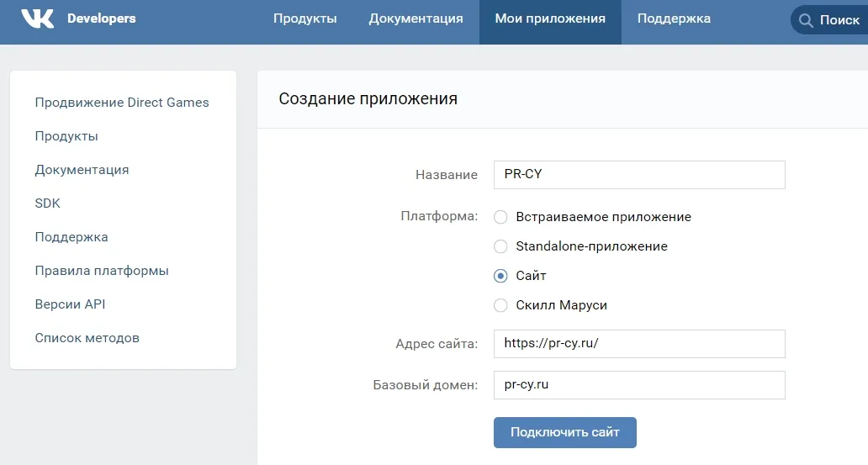868x465 pixels.
Task: Click the Developers header link
Action: pyautogui.click(x=101, y=18)
